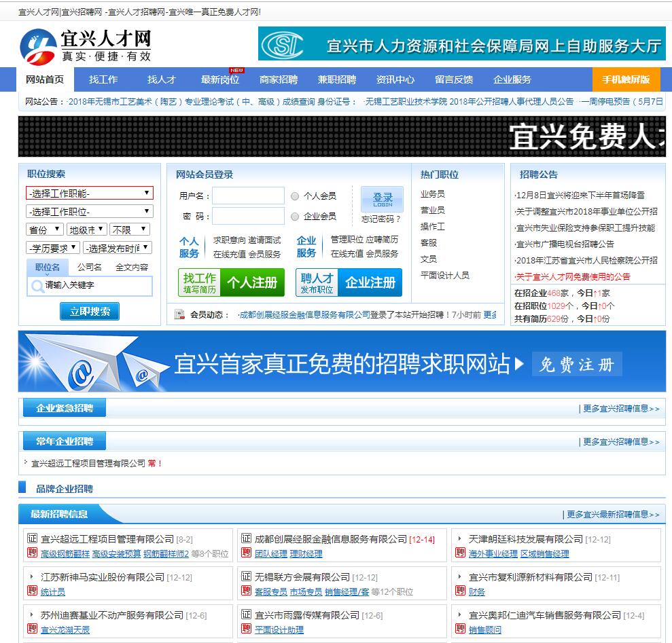Open the 企业服务 nav item
The image size is (672, 643).
coord(512,79)
